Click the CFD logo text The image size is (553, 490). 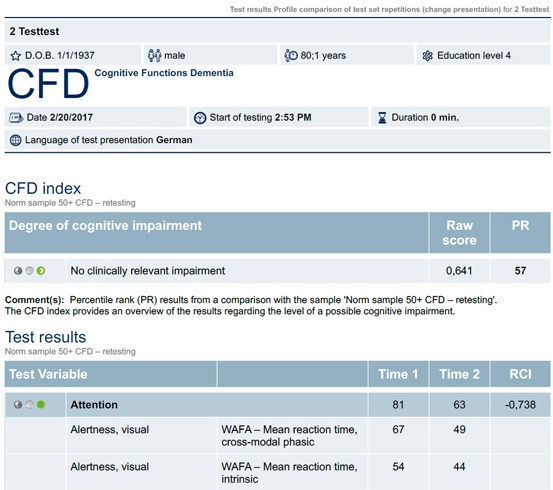click(x=48, y=84)
